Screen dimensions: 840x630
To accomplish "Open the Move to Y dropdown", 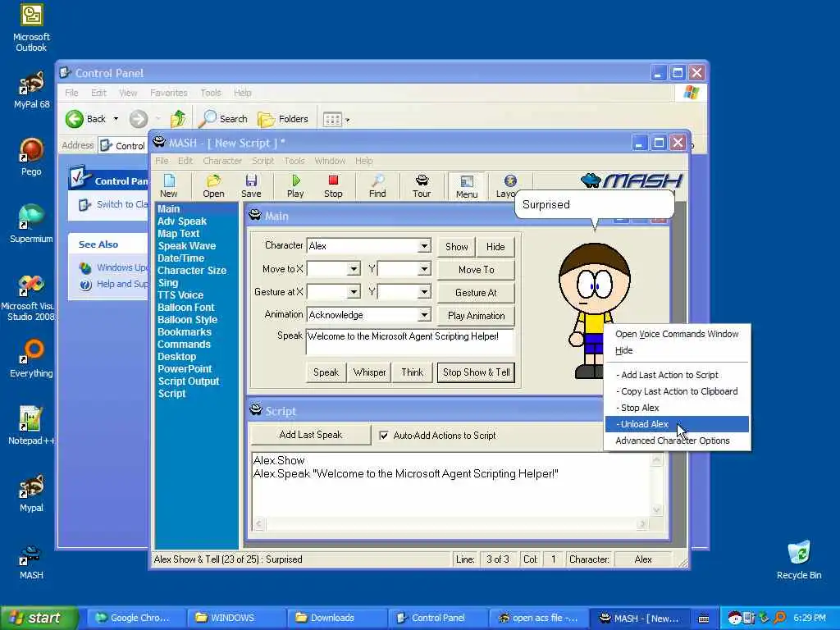I will pos(424,269).
